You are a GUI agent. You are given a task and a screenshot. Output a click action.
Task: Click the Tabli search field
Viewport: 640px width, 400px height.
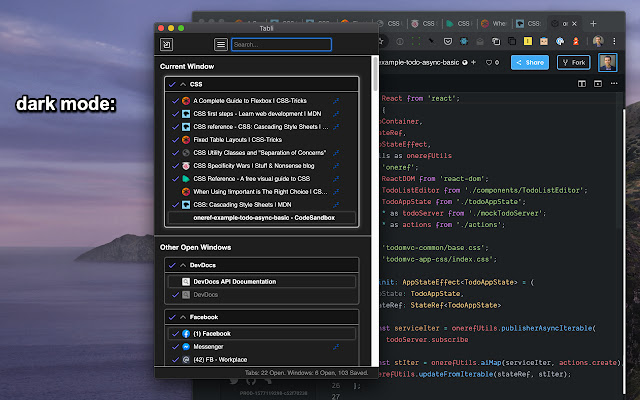pyautogui.click(x=280, y=44)
